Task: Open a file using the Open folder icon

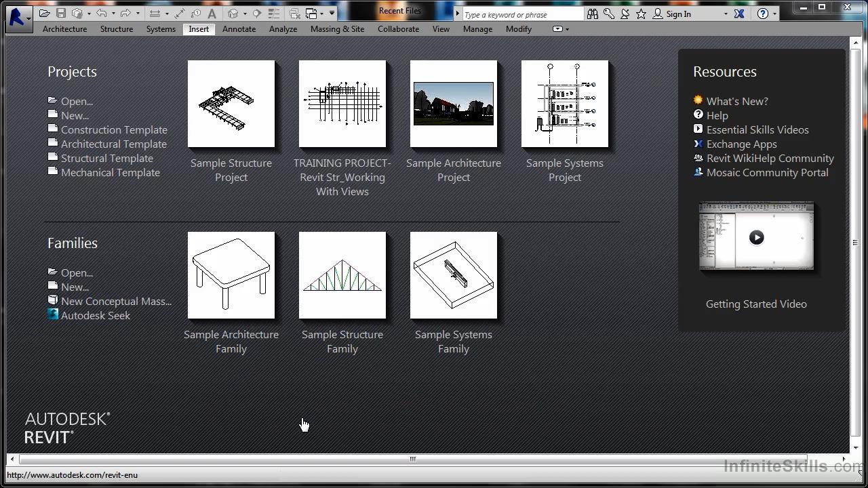Action: coord(43,14)
